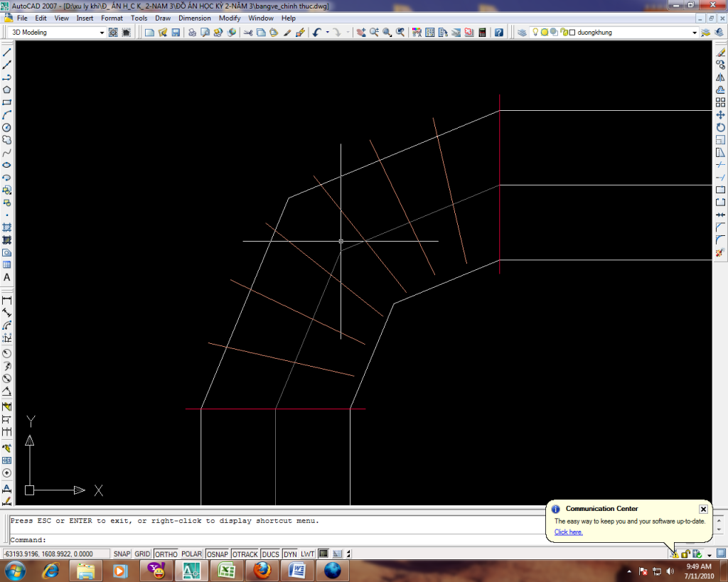Viewport: 728px width, 582px height.
Task: Select the Erase modify tool
Action: (x=720, y=53)
